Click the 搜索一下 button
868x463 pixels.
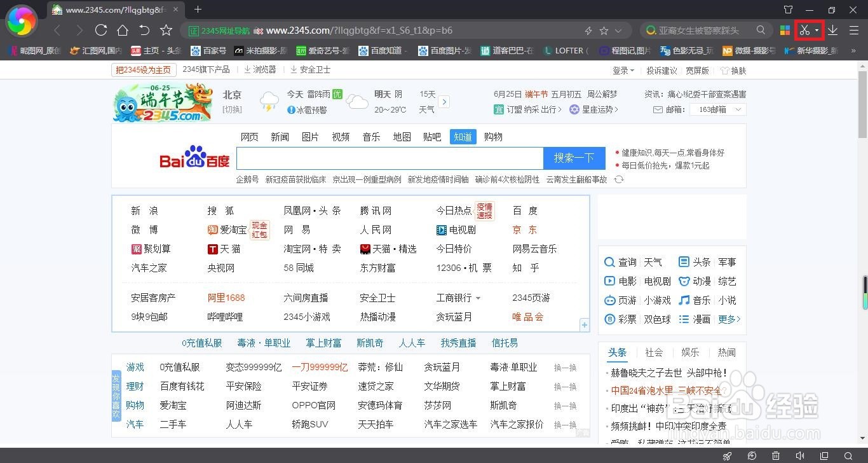[x=574, y=158]
